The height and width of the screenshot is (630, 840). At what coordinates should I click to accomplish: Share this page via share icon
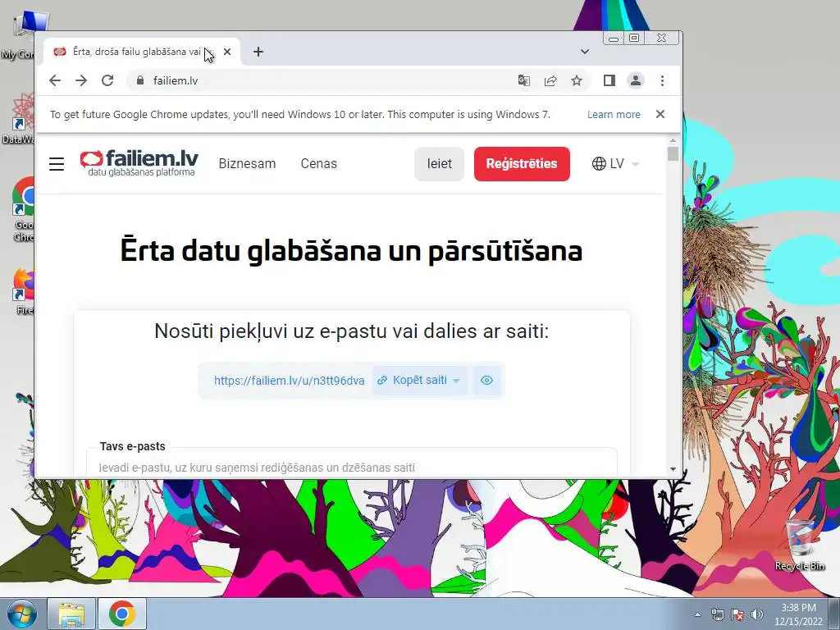point(550,80)
